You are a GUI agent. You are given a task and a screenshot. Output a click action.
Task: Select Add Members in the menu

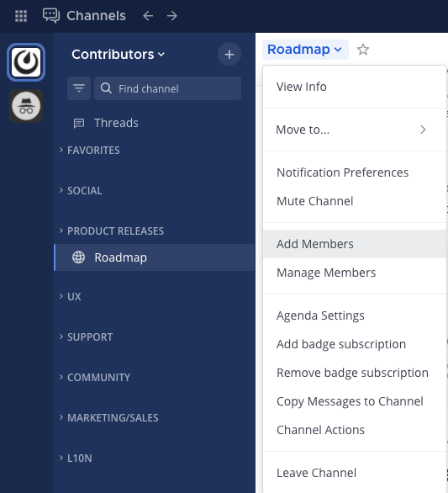(355, 244)
